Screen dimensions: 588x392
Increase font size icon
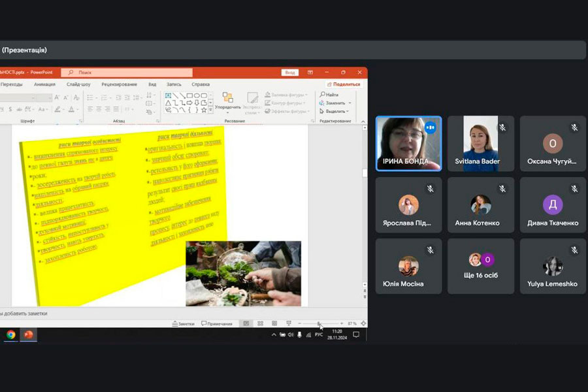[x=57, y=97]
